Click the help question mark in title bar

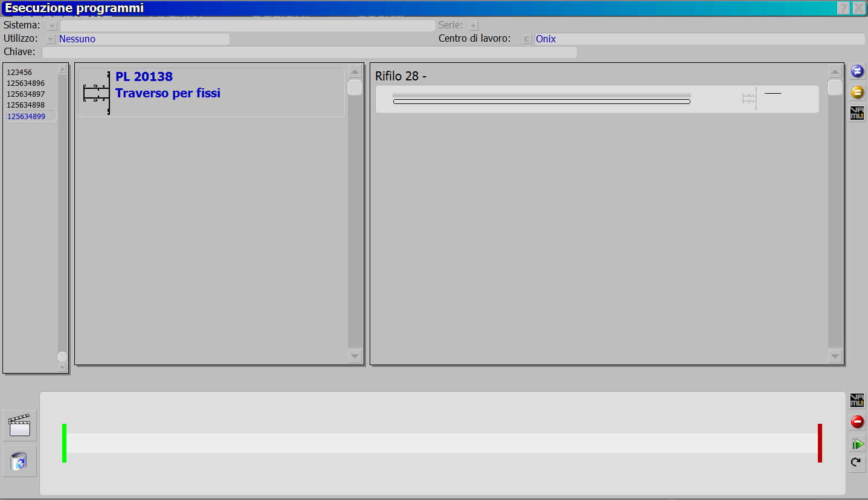pyautogui.click(x=843, y=8)
